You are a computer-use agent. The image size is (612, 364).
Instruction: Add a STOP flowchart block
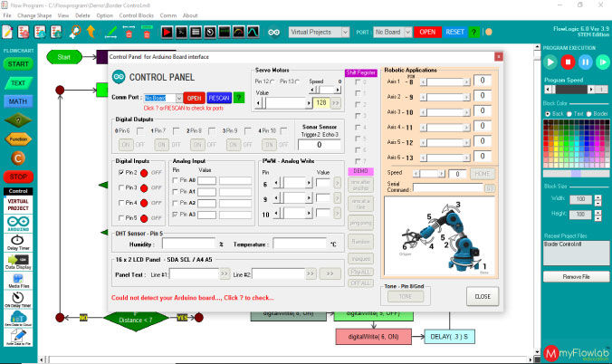click(18, 177)
